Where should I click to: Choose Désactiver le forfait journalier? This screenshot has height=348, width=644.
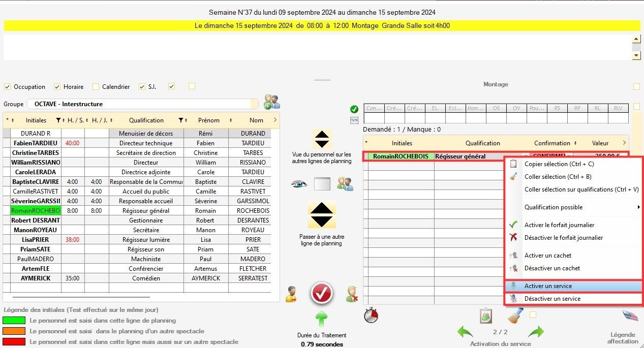[x=563, y=238]
